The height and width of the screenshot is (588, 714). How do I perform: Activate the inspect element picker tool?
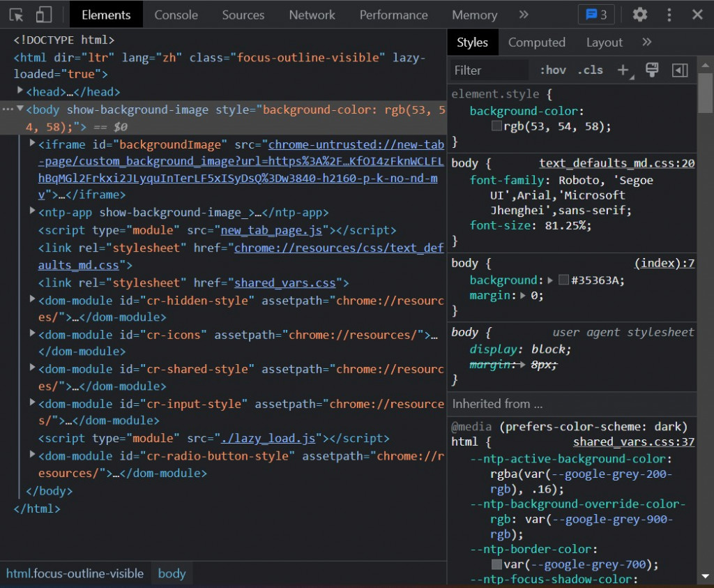17,15
